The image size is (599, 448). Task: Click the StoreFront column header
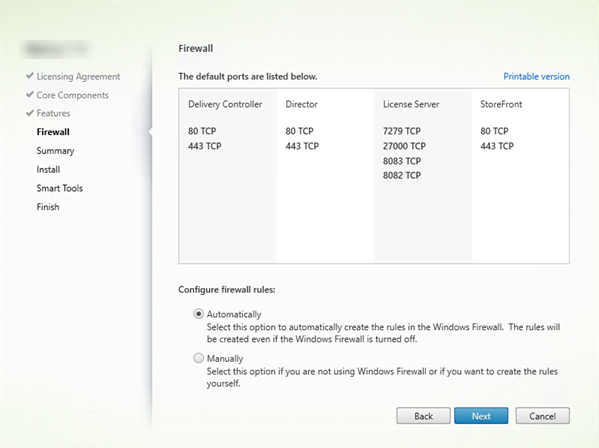(x=501, y=104)
